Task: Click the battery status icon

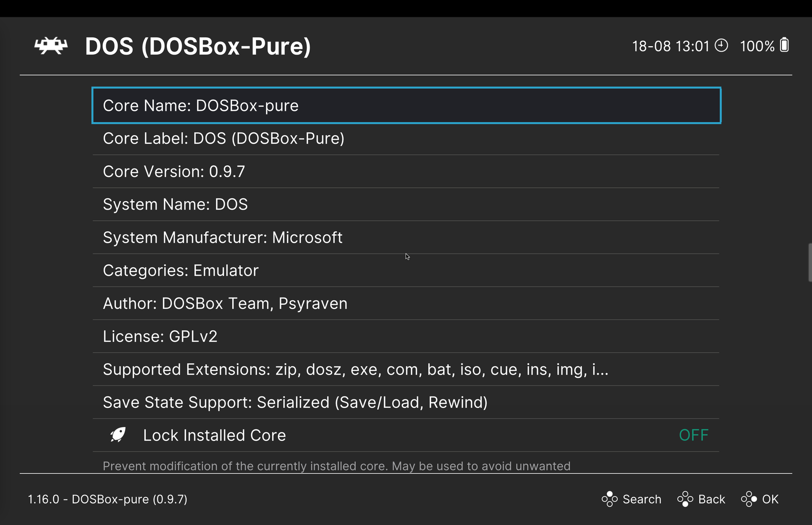Action: tap(784, 45)
